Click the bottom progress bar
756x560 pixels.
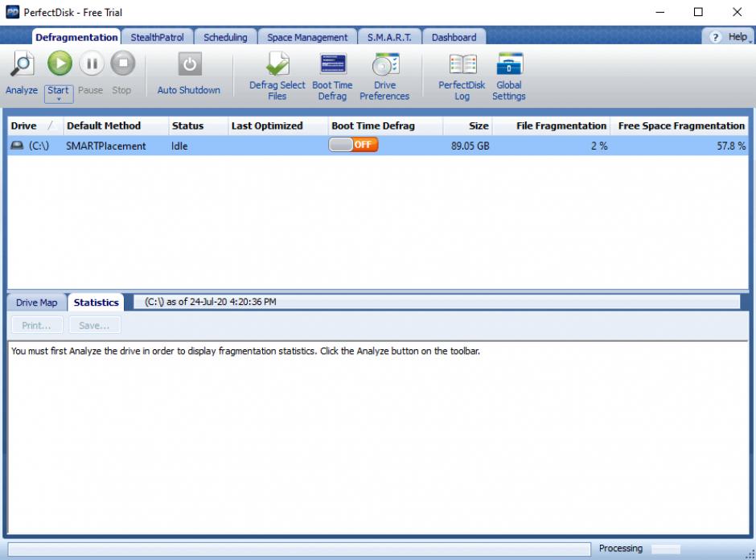[x=299, y=549]
